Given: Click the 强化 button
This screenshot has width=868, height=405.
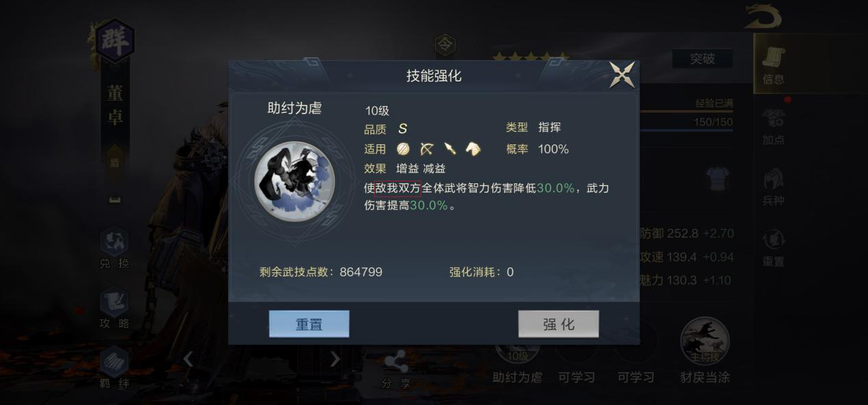Looking at the screenshot, I should click(x=558, y=324).
